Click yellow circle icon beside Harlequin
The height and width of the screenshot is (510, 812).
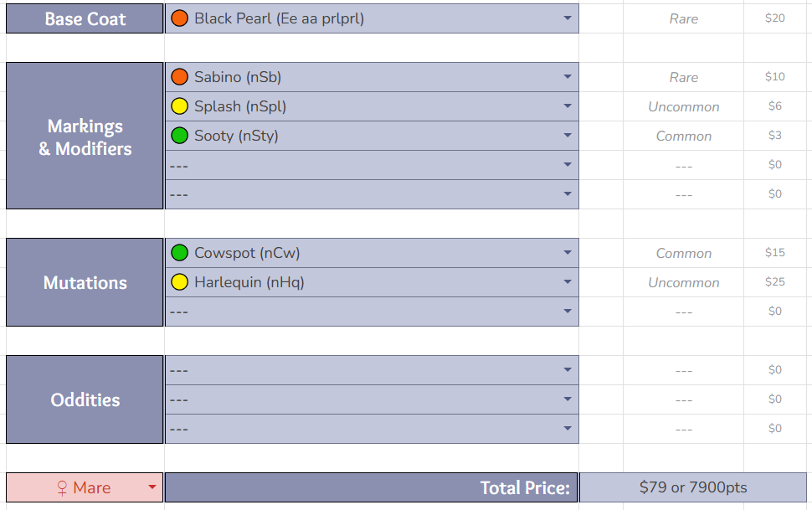pos(179,282)
